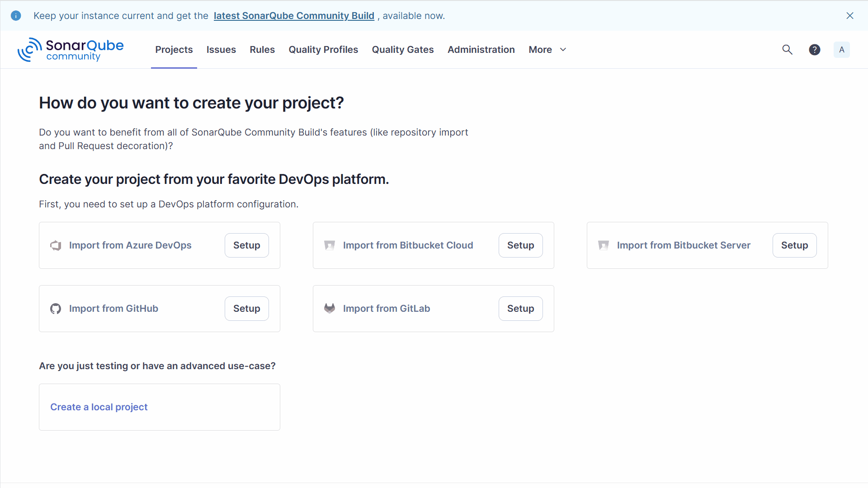Go to the Issues tab

coord(221,50)
